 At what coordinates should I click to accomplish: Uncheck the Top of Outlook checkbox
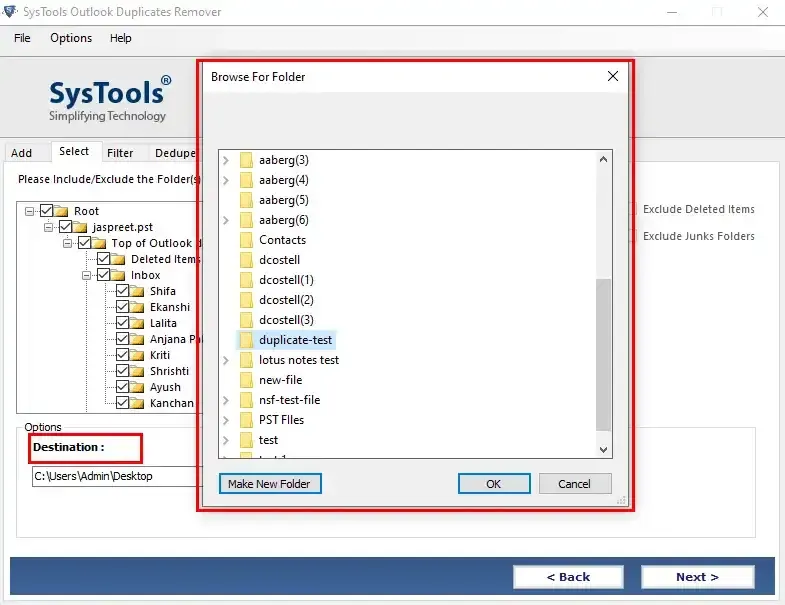pos(85,243)
